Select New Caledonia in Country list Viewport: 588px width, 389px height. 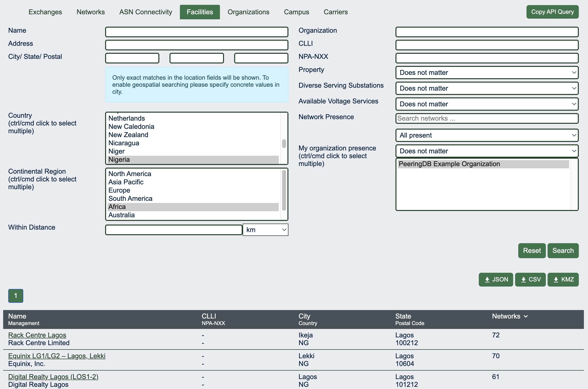click(193, 126)
